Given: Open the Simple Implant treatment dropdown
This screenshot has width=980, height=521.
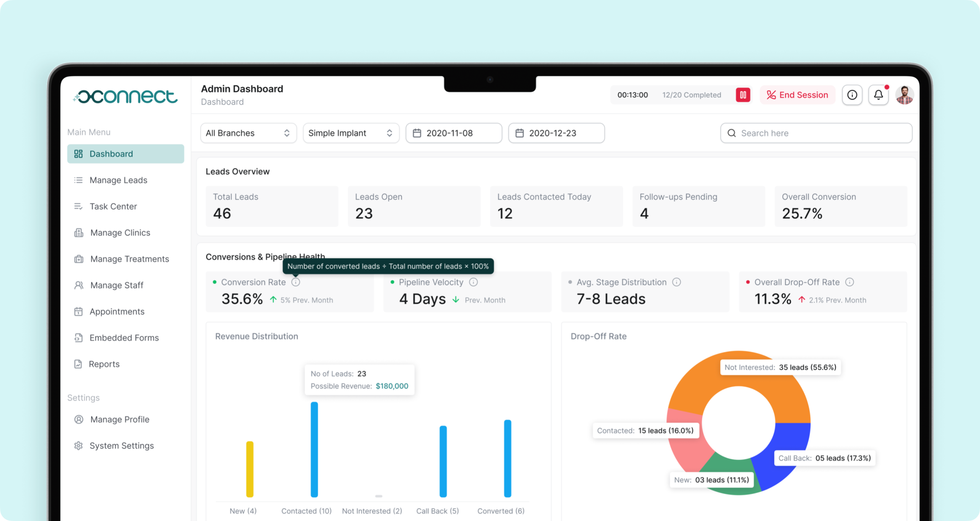Looking at the screenshot, I should click(x=351, y=133).
